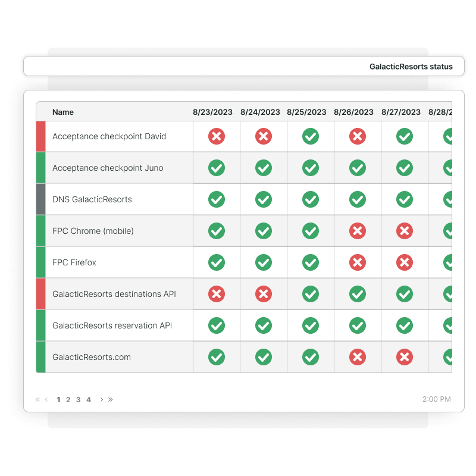Click passed status for Acceptance checkpoint Juno on 8/24/2023
This screenshot has width=476, height=476.
click(x=264, y=168)
